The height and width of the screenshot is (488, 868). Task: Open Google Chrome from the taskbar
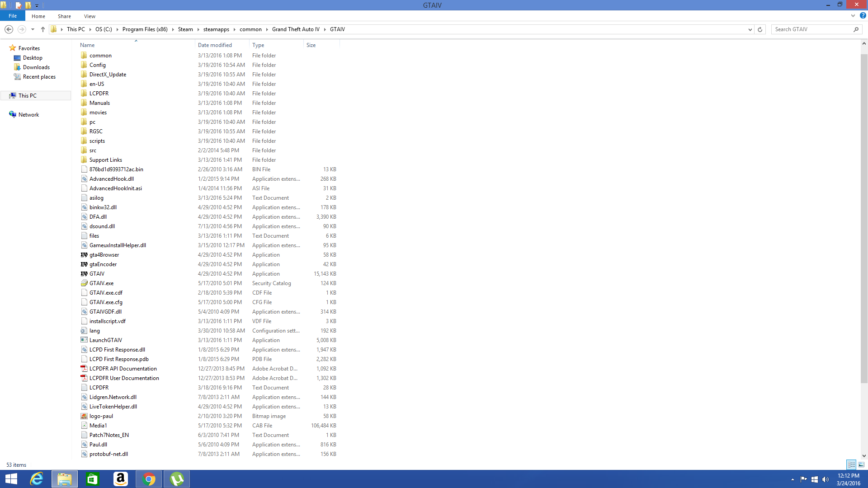149,479
